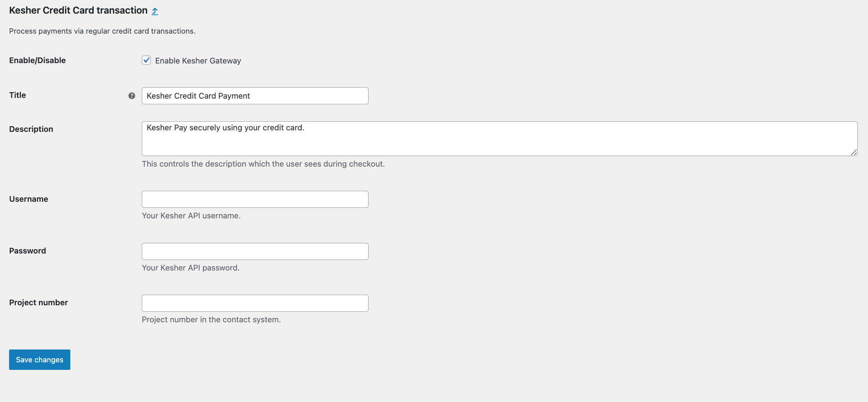Disable the Enable Kesher Gateway checkbox

click(x=146, y=60)
